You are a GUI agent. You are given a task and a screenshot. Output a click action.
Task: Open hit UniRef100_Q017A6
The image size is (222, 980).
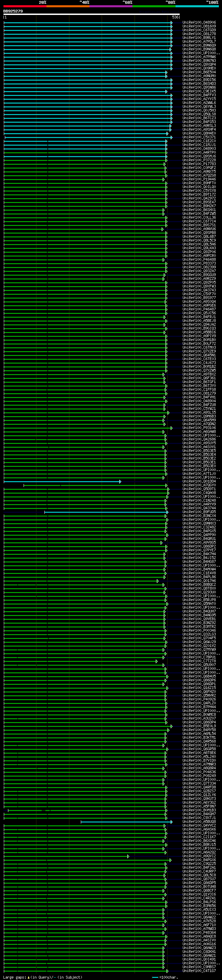(199, 581)
